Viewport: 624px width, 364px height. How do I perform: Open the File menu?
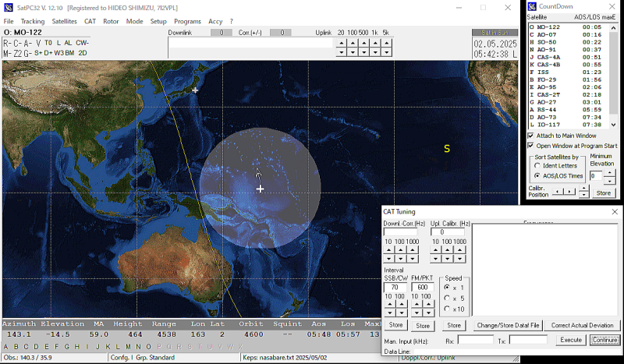click(x=9, y=21)
